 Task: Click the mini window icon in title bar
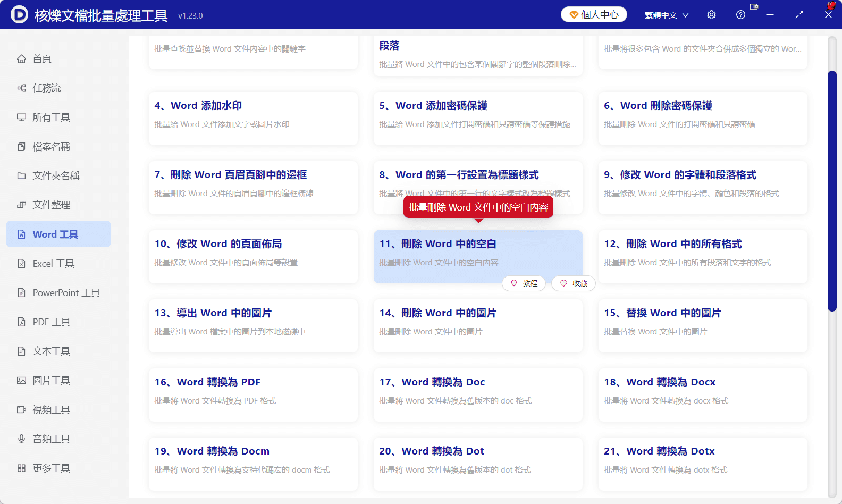coord(754,6)
